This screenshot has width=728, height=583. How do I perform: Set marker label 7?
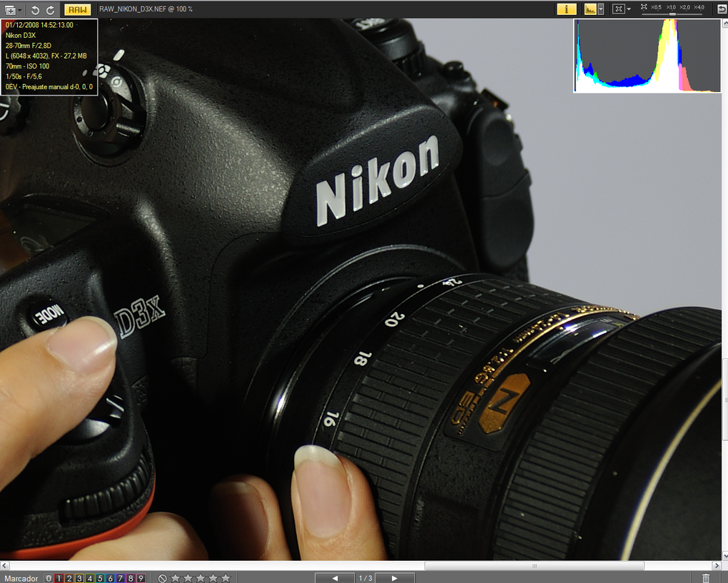(120, 578)
